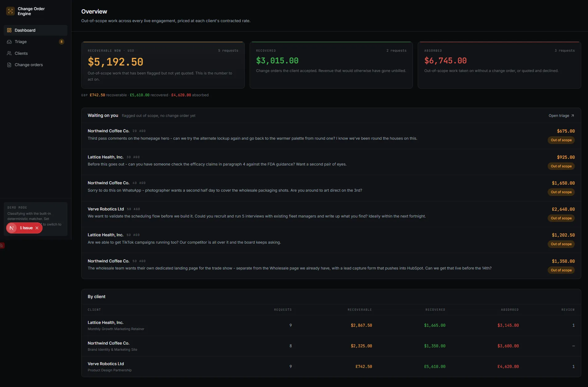Open the Dashboard sidebar item

pyautogui.click(x=35, y=30)
